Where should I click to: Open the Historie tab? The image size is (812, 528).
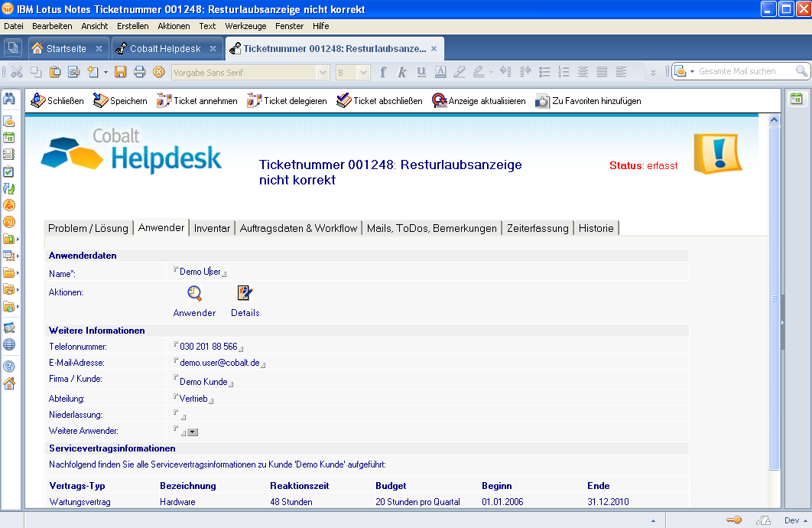click(x=596, y=228)
